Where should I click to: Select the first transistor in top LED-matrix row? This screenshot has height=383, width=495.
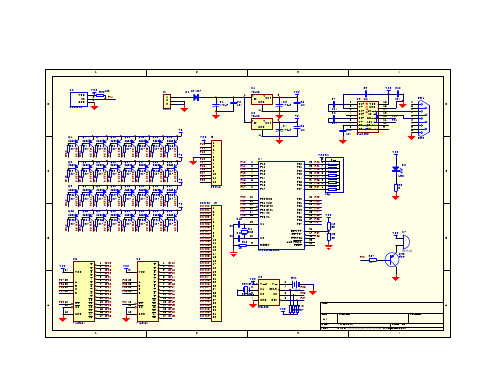click(75, 142)
